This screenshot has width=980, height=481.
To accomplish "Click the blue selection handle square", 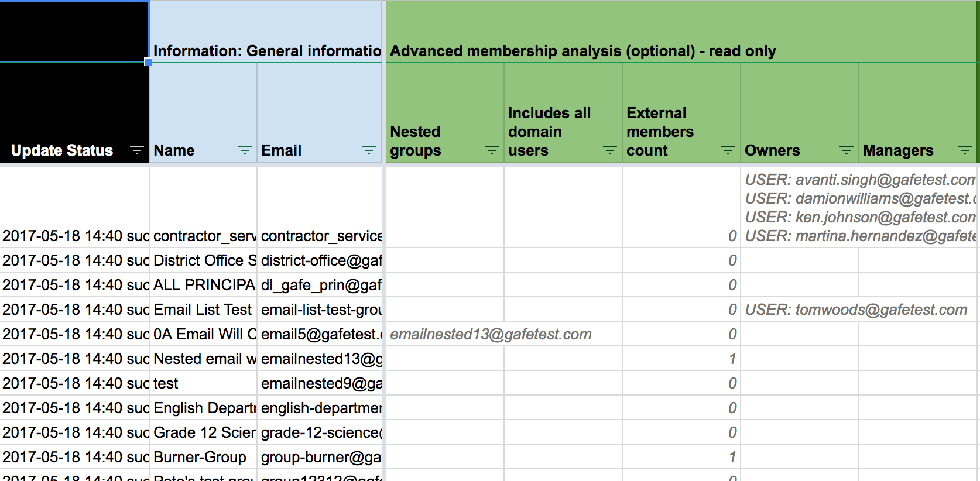I will (149, 61).
